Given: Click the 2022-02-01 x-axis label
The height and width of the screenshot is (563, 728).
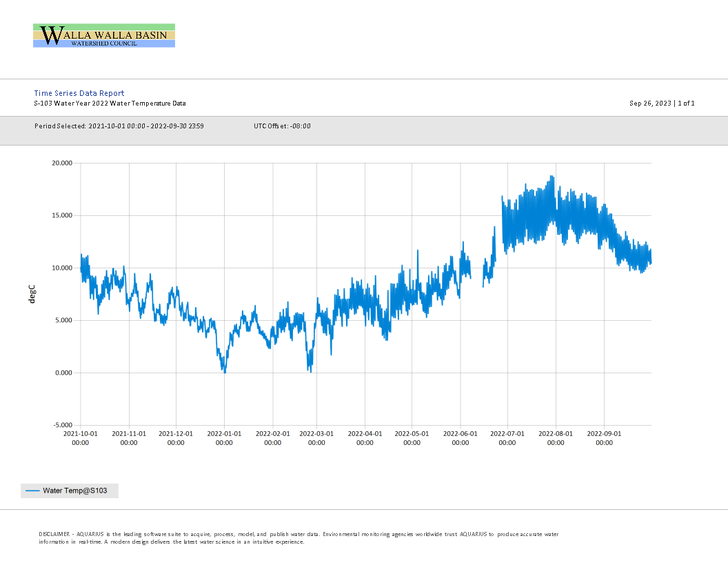Looking at the screenshot, I should click(272, 438).
